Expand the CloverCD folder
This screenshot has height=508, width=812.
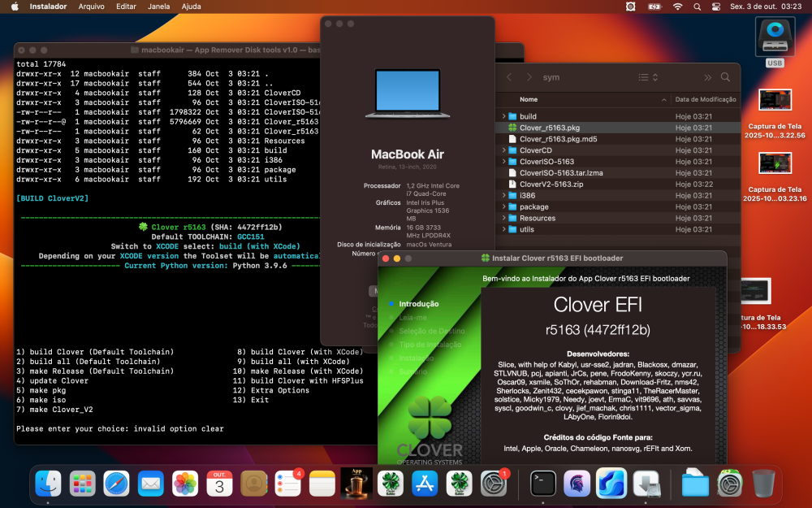503,150
